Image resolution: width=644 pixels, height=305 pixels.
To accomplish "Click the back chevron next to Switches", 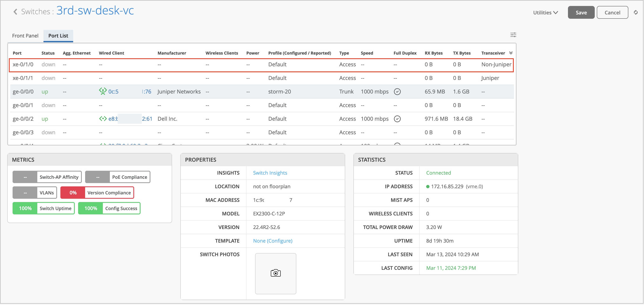I will pos(15,12).
